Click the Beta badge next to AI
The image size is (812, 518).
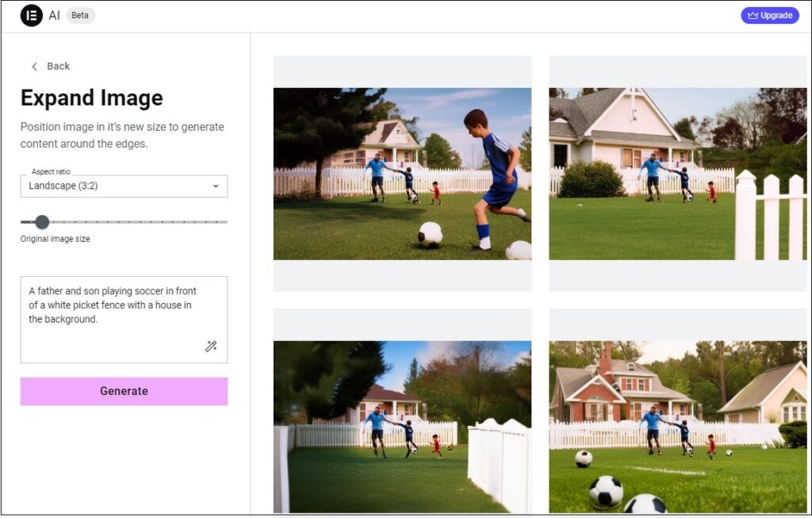pyautogui.click(x=80, y=16)
